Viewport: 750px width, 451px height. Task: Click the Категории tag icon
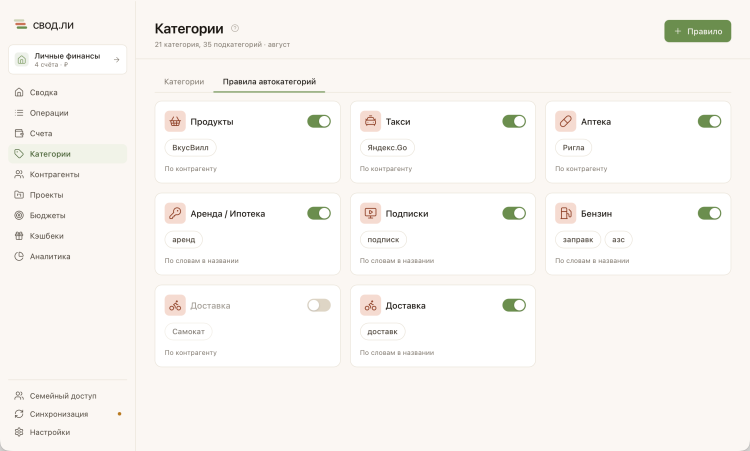pyautogui.click(x=19, y=154)
